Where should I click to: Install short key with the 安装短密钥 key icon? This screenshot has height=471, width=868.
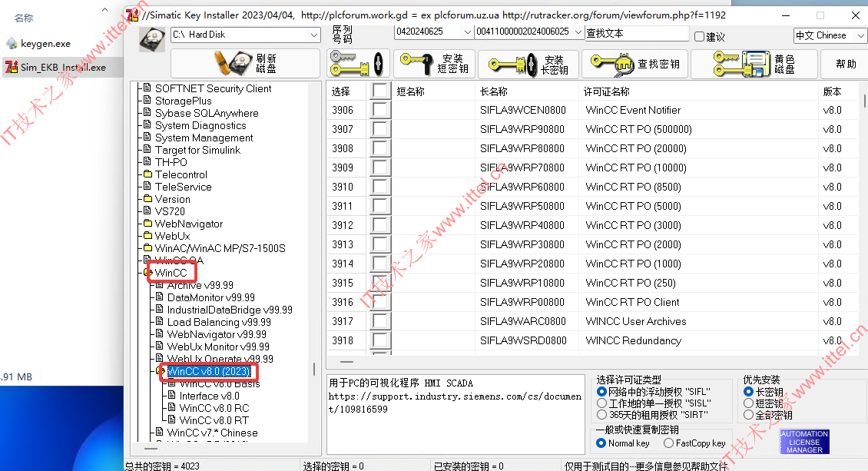[x=417, y=64]
